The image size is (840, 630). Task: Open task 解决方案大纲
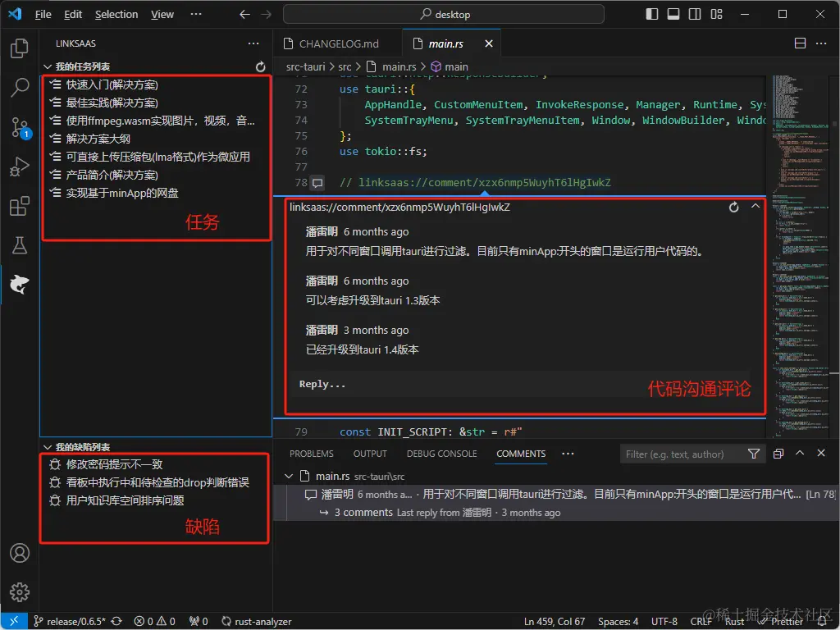155,139
